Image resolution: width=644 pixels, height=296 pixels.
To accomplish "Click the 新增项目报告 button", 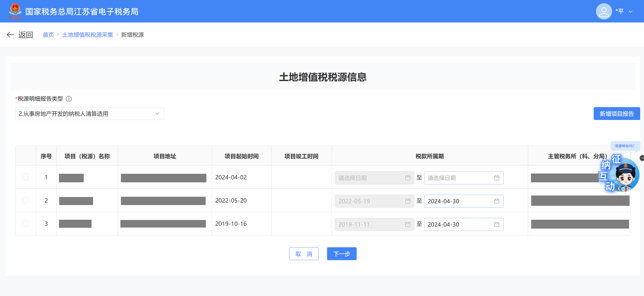I will [x=616, y=114].
